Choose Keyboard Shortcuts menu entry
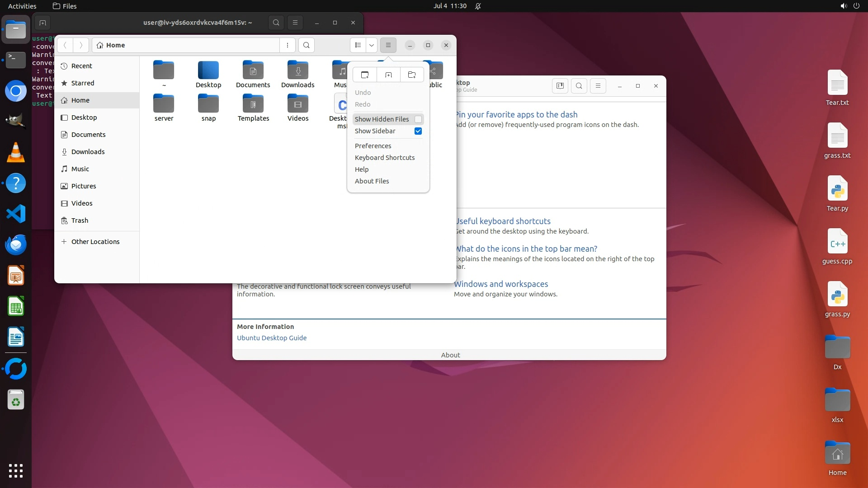 click(x=385, y=158)
